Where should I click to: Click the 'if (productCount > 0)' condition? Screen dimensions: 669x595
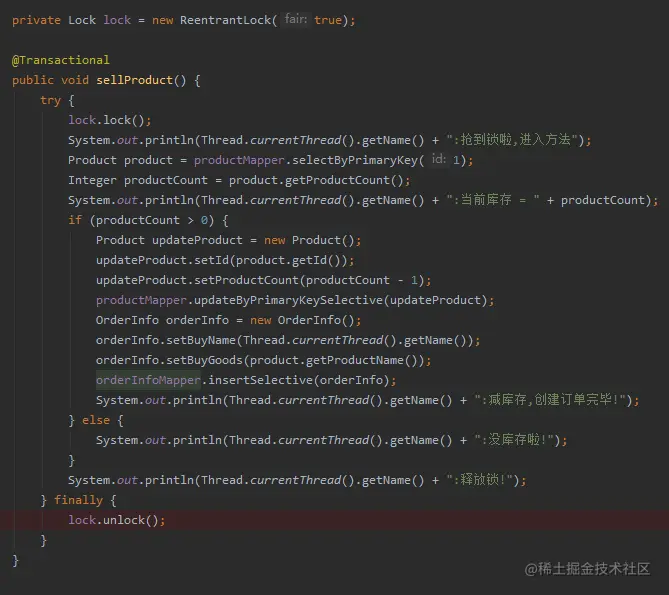click(x=148, y=221)
